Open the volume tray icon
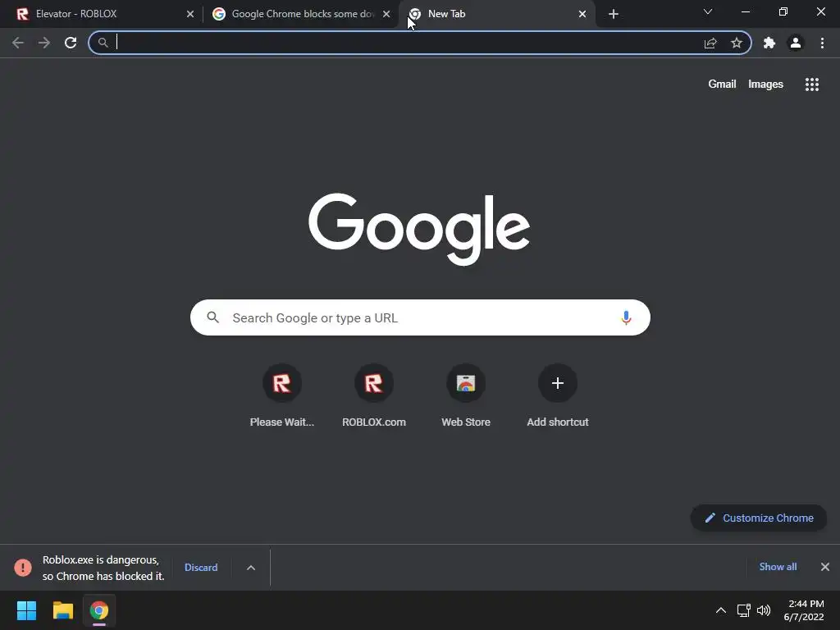This screenshot has width=840, height=630. [764, 610]
